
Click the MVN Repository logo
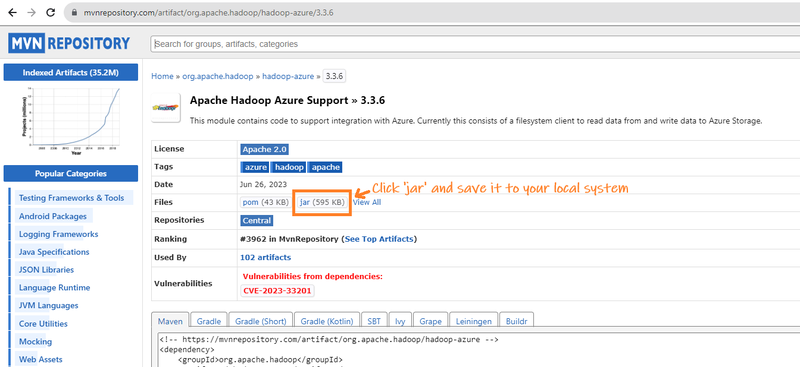click(x=69, y=43)
